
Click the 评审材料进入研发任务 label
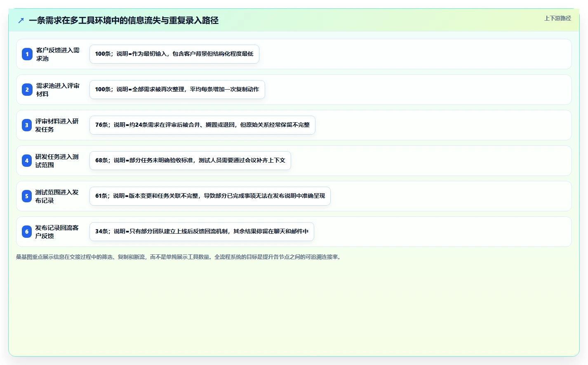57,125
